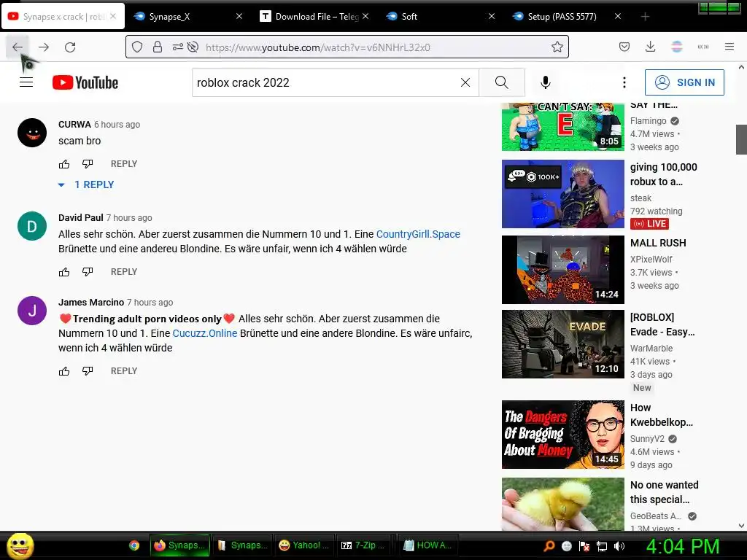Viewport: 747px width, 560px height.
Task: Click the browser forward arrow
Action: (44, 47)
